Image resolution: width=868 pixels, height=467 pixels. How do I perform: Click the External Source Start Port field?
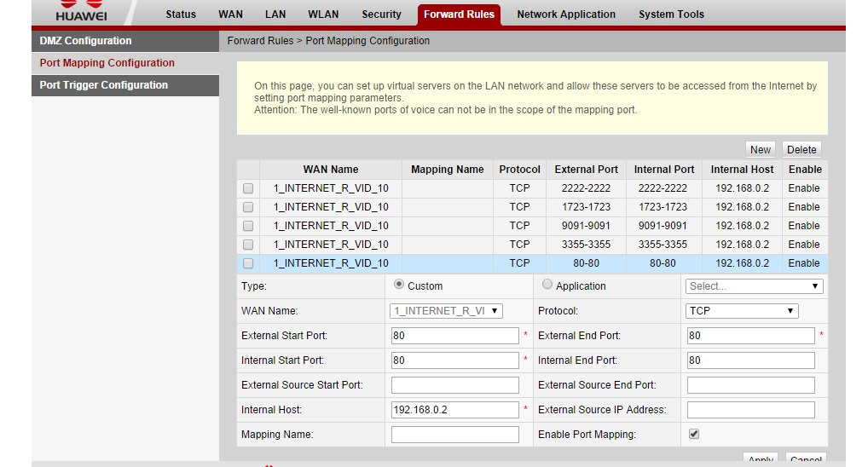point(455,385)
